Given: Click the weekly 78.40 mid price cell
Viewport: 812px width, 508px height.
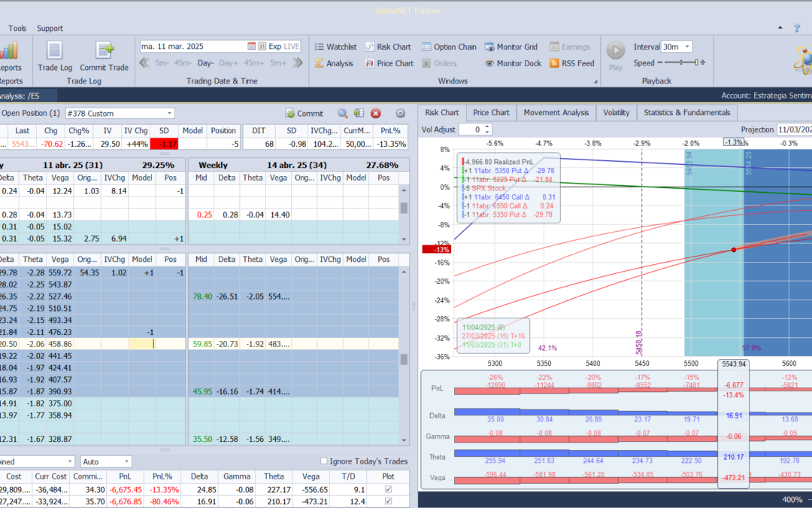Looking at the screenshot, I should [202, 297].
